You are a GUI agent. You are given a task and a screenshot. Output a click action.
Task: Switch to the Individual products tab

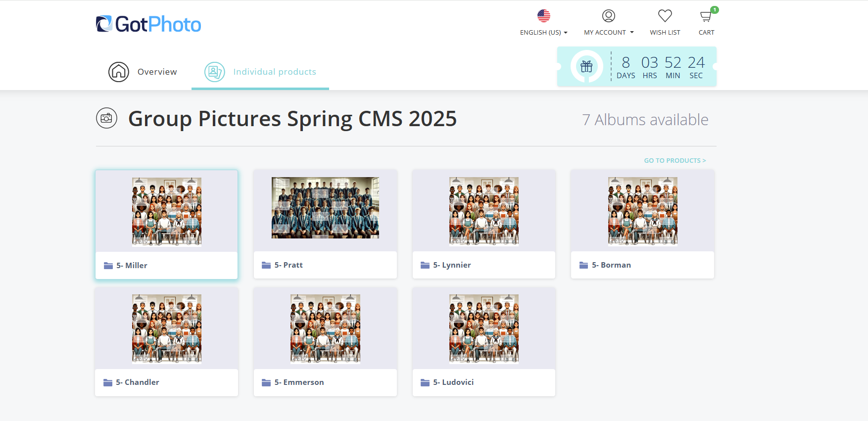click(x=275, y=72)
